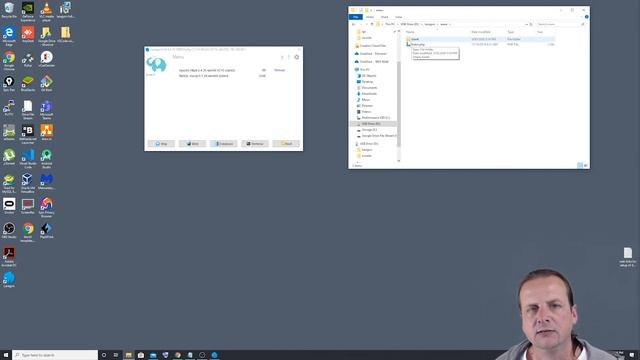Open Desktop in navigation pane
The width and height of the screenshot is (640, 360).
pyautogui.click(x=367, y=82)
